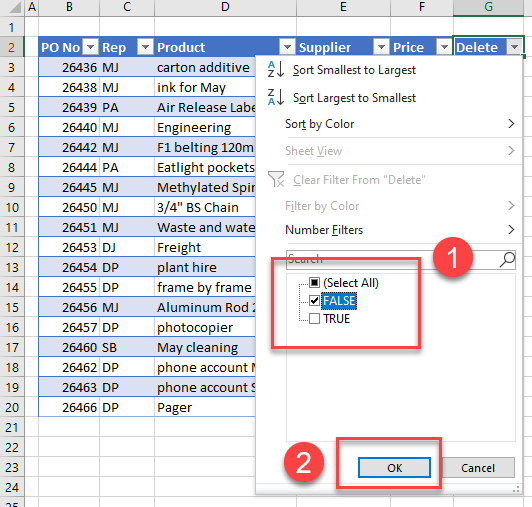Click the SB rep cell in row 17
532x507 pixels.
[127, 348]
